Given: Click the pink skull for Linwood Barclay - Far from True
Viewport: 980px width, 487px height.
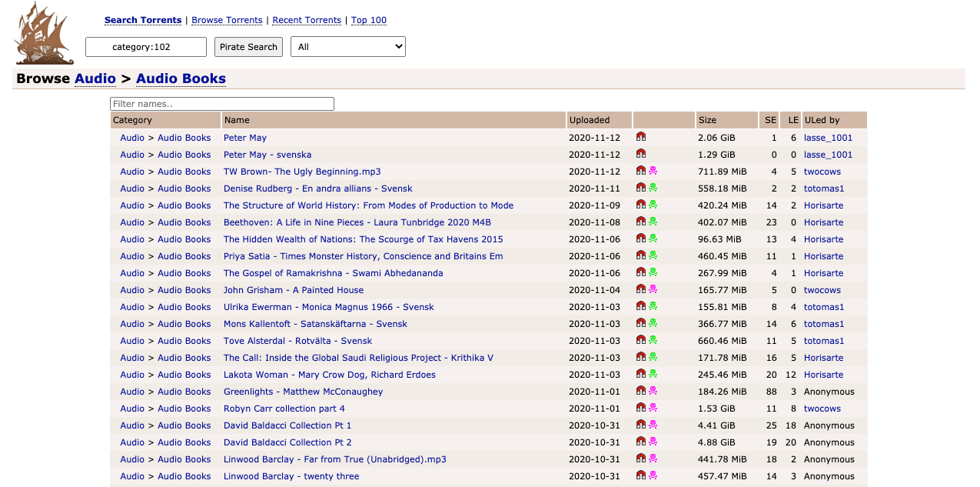Looking at the screenshot, I should pos(653,459).
